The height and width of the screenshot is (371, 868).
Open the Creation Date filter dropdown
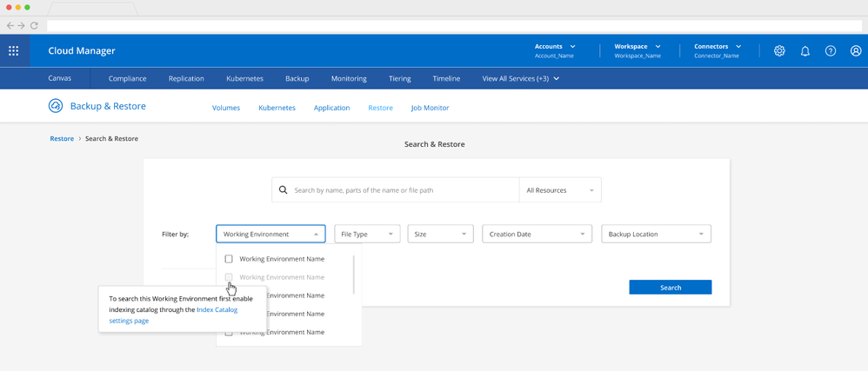(537, 234)
